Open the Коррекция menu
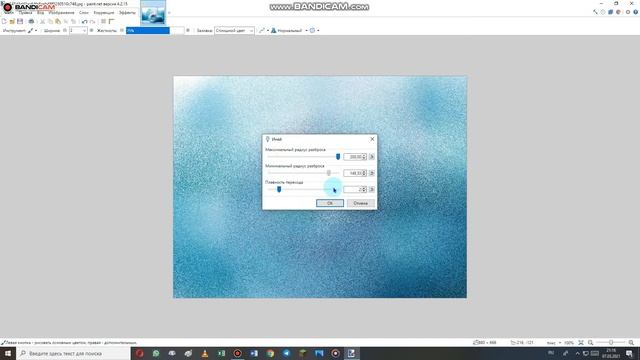The width and height of the screenshot is (640, 360). pyautogui.click(x=104, y=13)
